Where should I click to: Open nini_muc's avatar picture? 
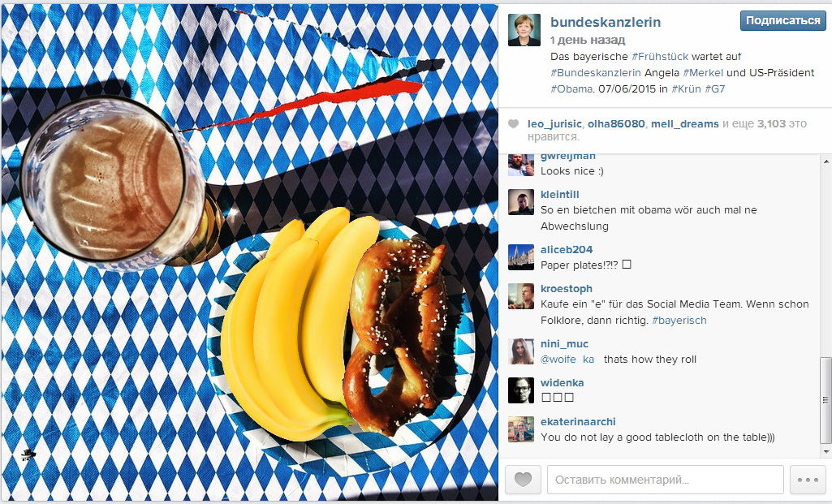pos(521,351)
